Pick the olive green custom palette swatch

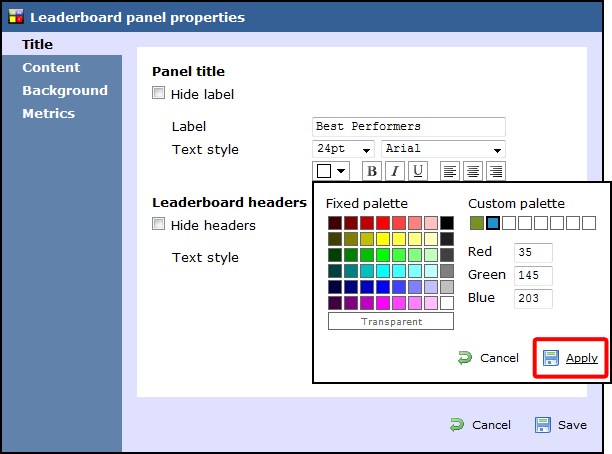[476, 223]
